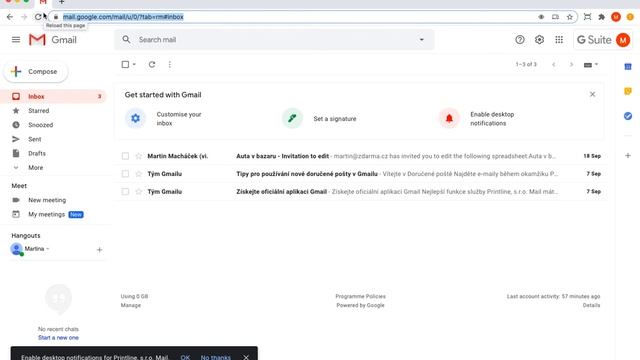640x360 pixels.
Task: Click the search magnifier icon
Action: click(x=127, y=40)
